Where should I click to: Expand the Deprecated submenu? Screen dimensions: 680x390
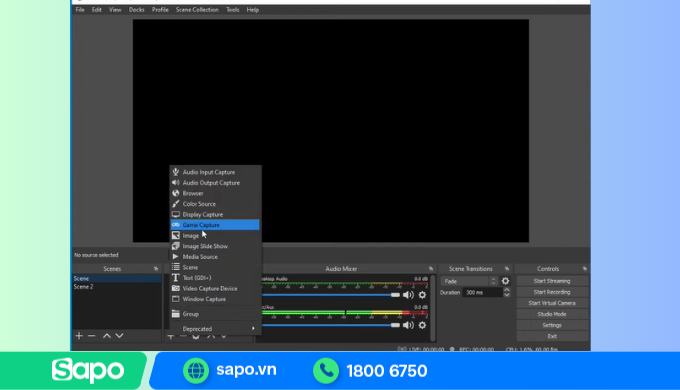pyautogui.click(x=215, y=328)
